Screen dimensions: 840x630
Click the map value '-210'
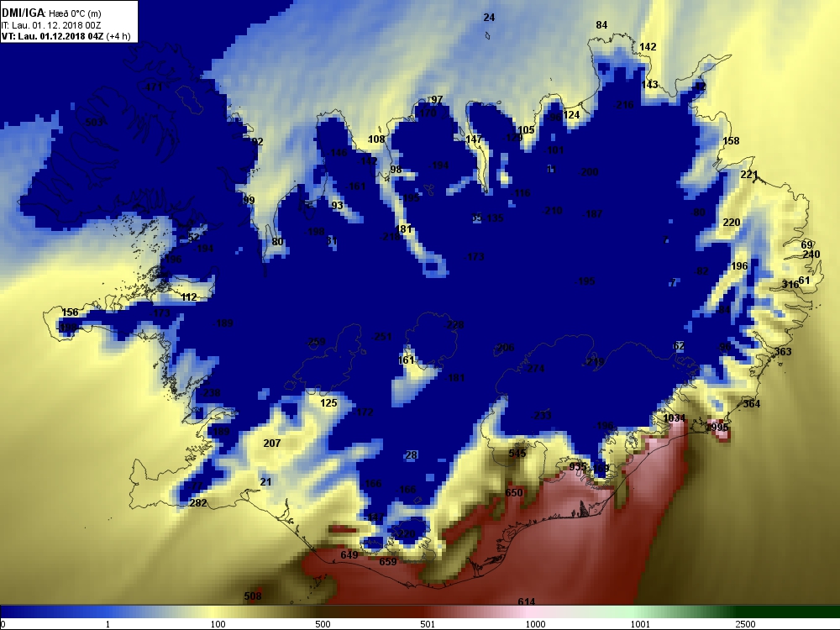click(552, 211)
